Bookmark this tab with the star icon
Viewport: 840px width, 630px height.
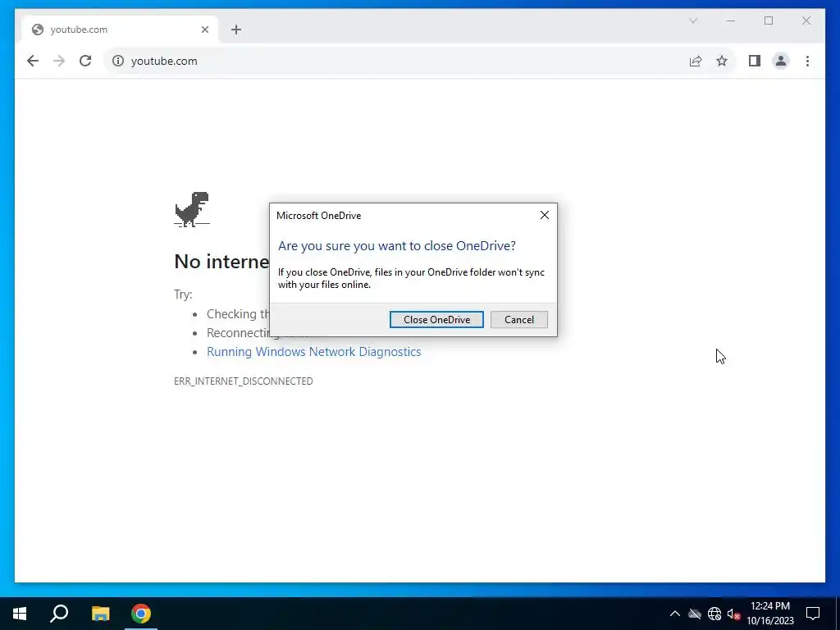722,61
